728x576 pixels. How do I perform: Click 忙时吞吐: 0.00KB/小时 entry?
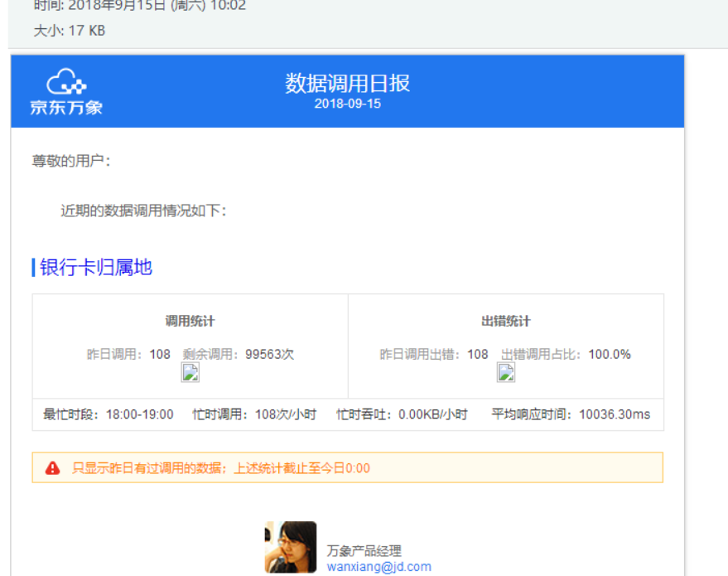coord(402,414)
